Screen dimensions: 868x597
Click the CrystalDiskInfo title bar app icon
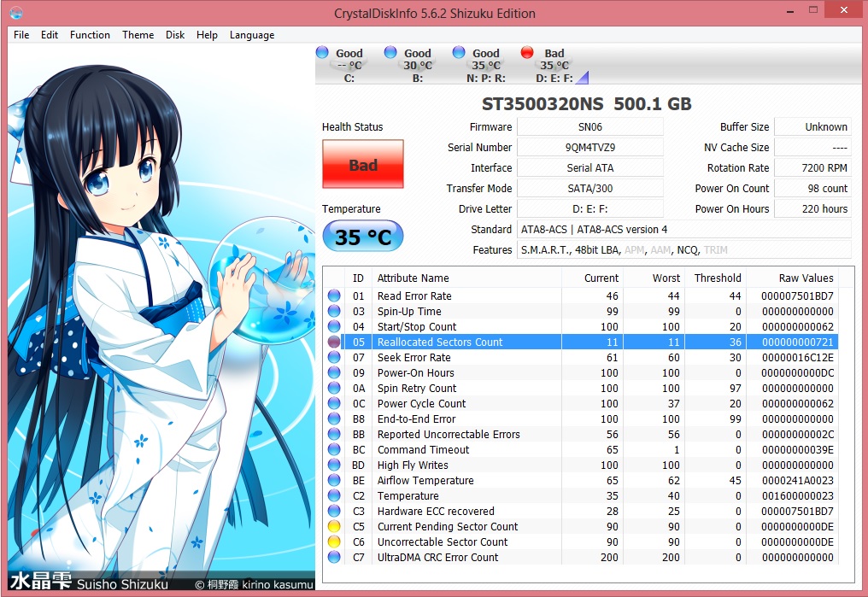(16, 12)
